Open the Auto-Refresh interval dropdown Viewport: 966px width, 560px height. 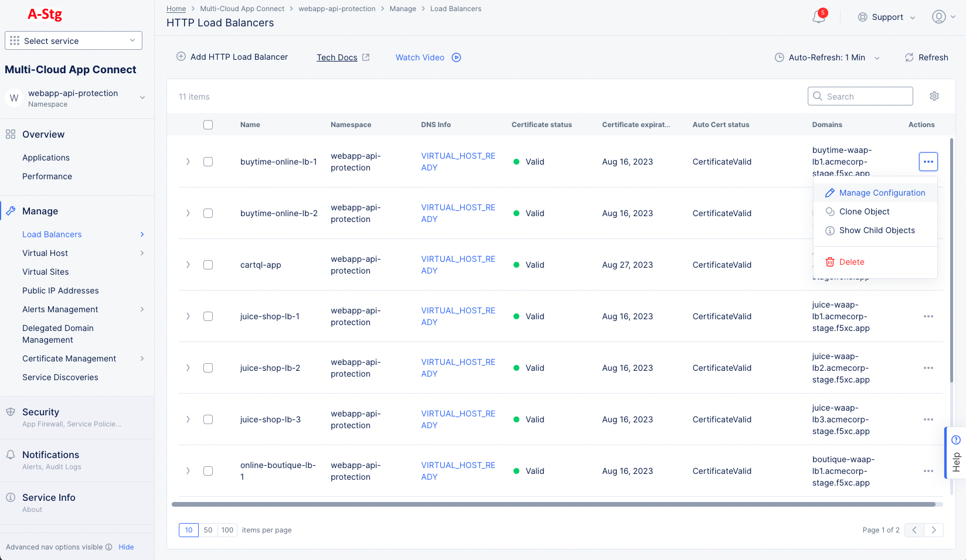[x=877, y=57]
